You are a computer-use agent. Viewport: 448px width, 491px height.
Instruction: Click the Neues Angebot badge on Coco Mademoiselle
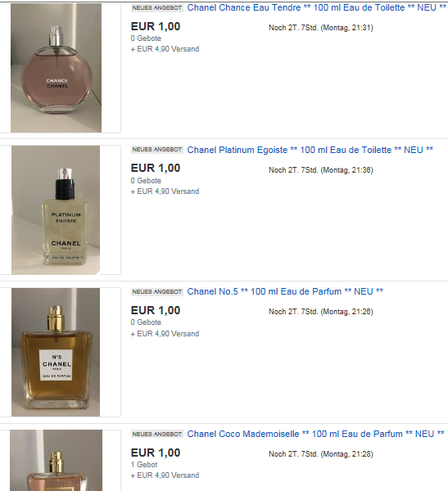(x=156, y=434)
